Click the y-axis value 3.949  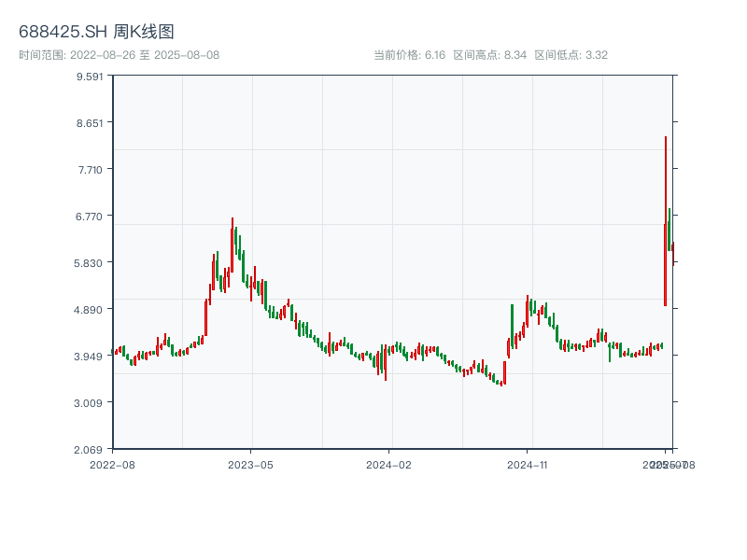click(88, 357)
